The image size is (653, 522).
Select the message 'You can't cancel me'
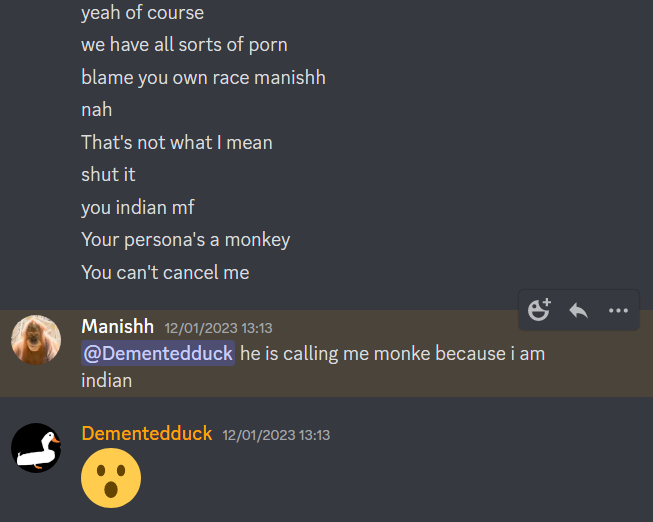coord(165,272)
